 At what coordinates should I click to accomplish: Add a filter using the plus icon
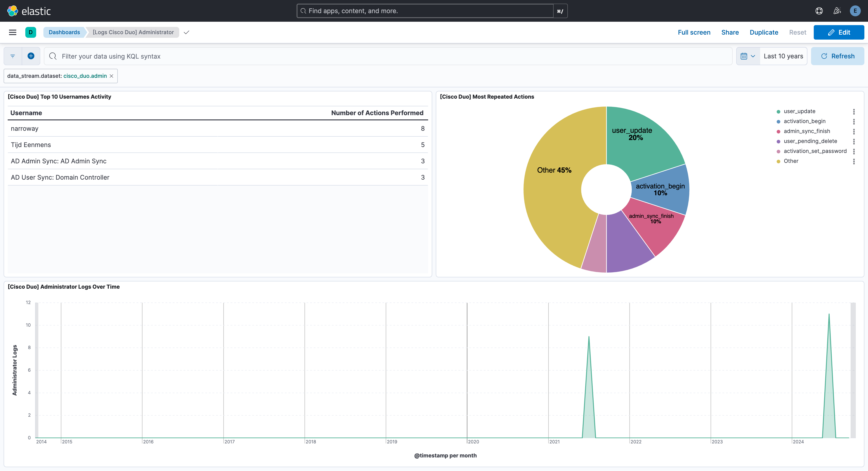pos(31,56)
